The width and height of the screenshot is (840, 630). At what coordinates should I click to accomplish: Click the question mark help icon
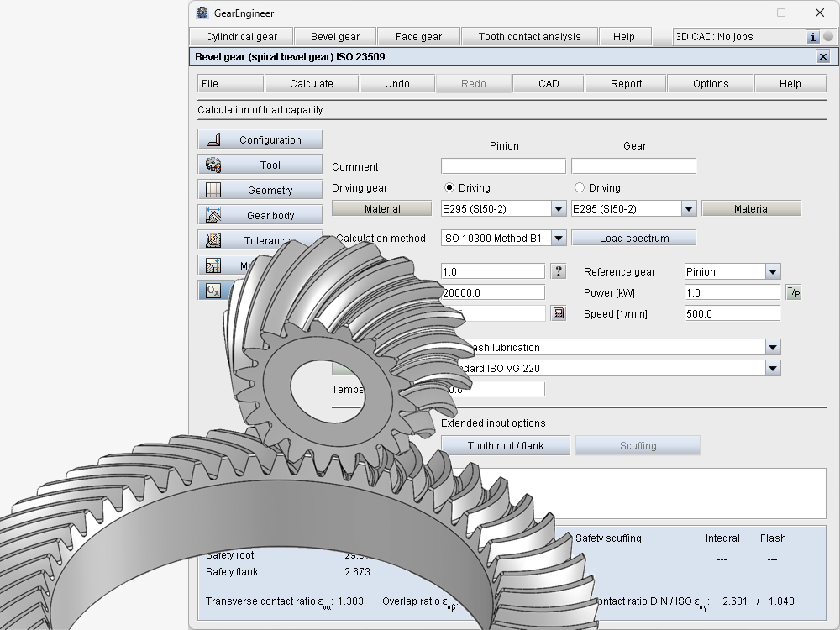coord(559,271)
